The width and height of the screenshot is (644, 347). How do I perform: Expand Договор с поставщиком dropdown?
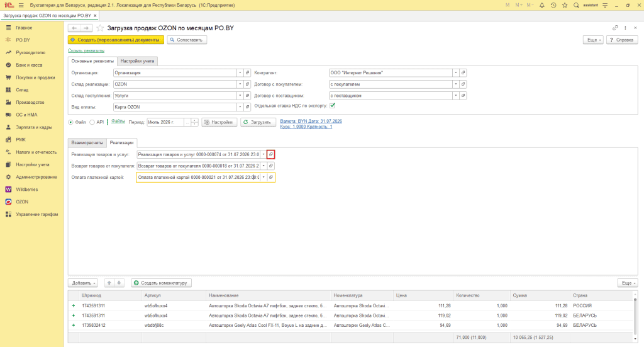tap(455, 96)
